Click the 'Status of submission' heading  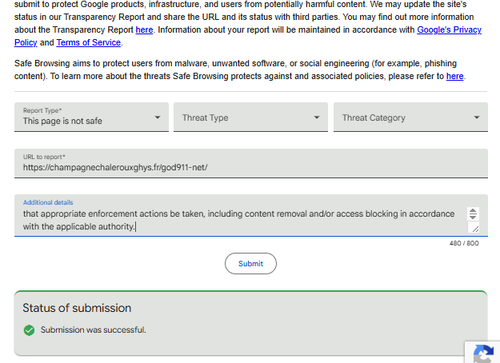coord(77,308)
